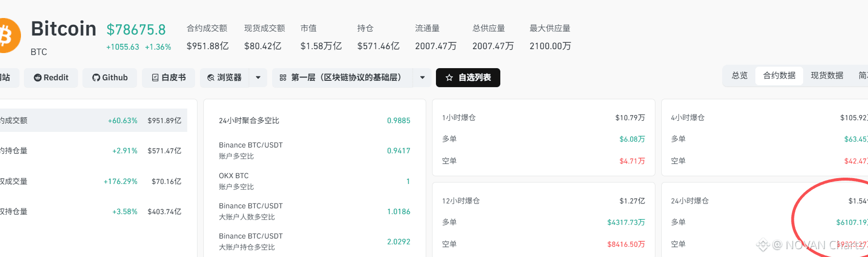
Task: Click the Bitcoin logo icon
Action: (x=9, y=36)
